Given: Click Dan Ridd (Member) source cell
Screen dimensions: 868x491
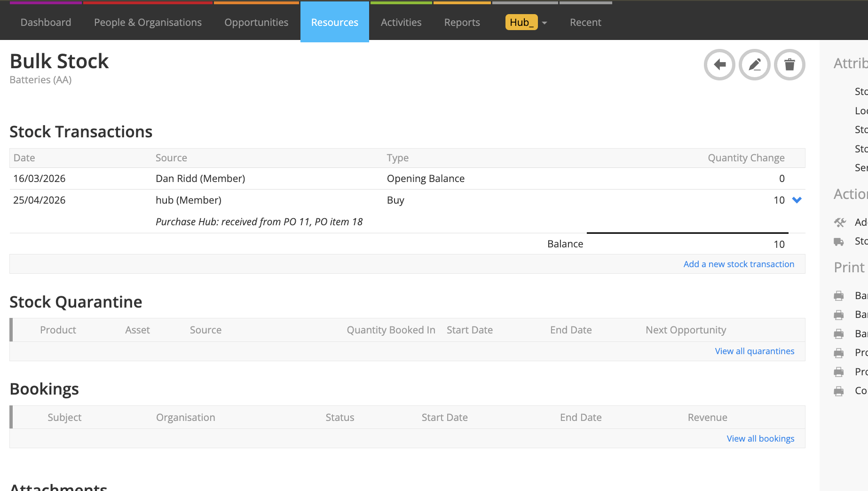Looking at the screenshot, I should (x=200, y=178).
